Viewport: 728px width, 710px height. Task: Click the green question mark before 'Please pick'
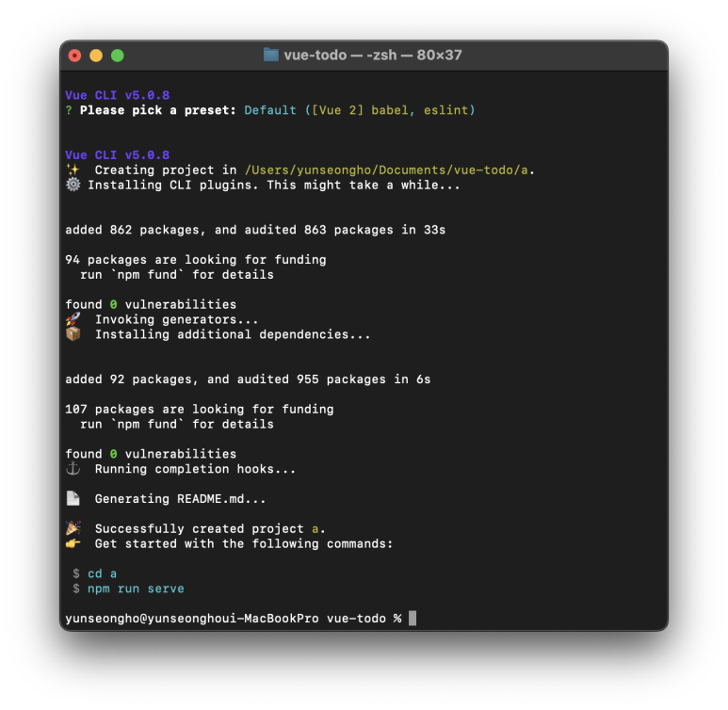coord(69,110)
